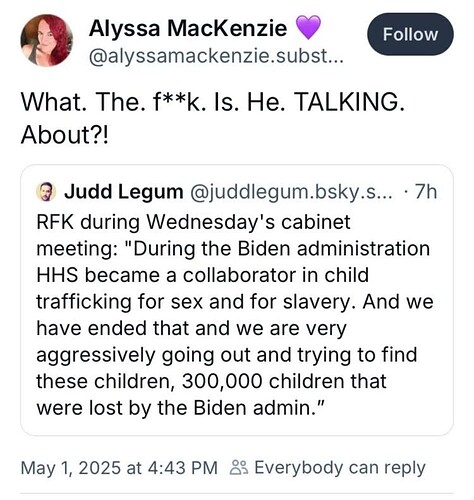Follow Alyssa MacKenzie with the Follow button
This screenshot has height=500, width=474.
pyautogui.click(x=410, y=34)
